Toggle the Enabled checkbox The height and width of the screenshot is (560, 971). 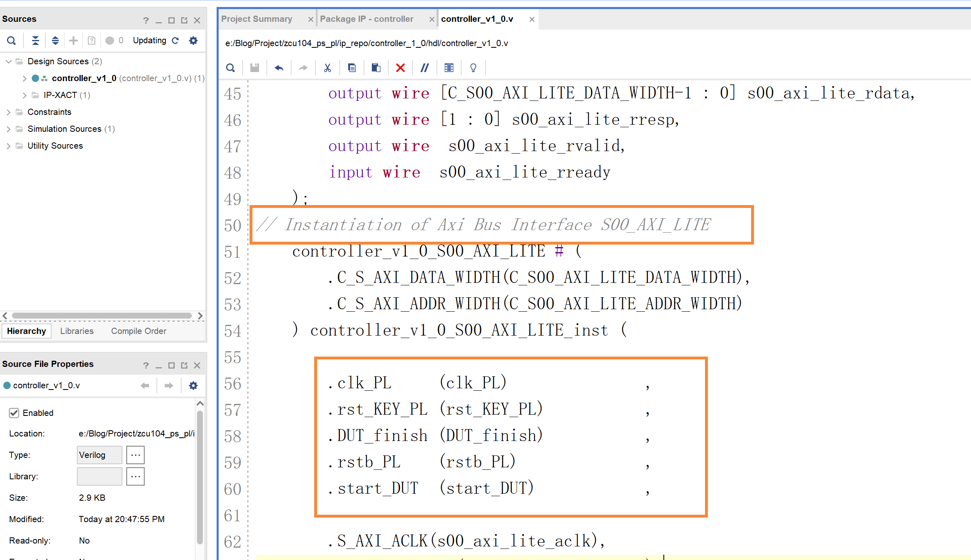pyautogui.click(x=14, y=413)
